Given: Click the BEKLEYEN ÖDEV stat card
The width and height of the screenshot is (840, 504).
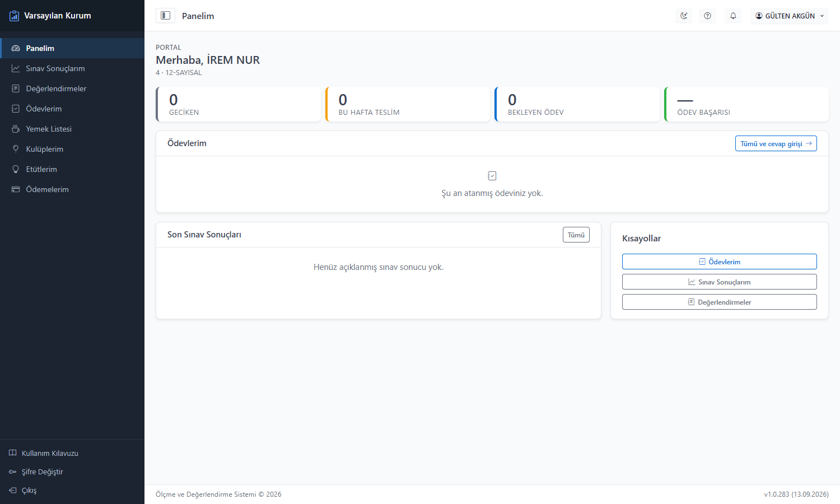Looking at the screenshot, I should (577, 104).
